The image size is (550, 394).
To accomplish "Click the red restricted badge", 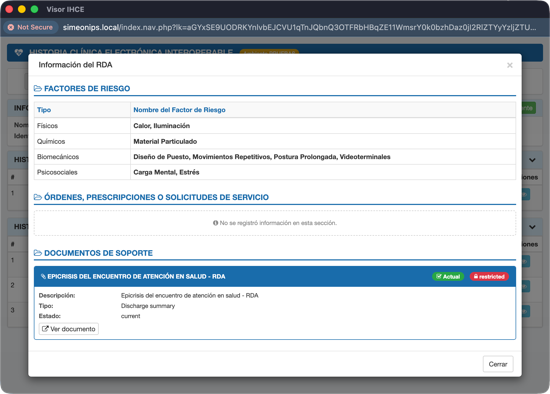I will 489,276.
